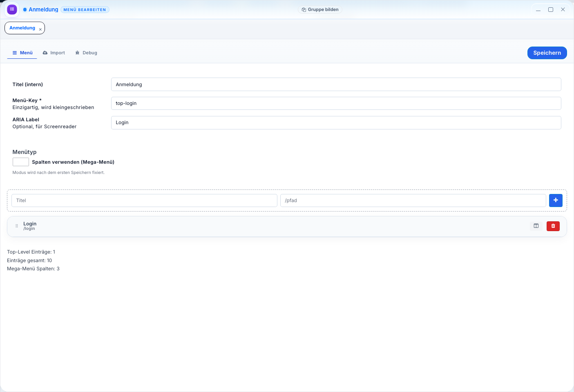
Task: Select the Menü tab
Action: pyautogui.click(x=22, y=53)
